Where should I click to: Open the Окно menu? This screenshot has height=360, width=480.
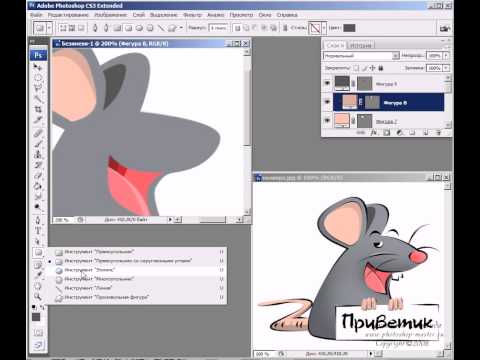(265, 15)
